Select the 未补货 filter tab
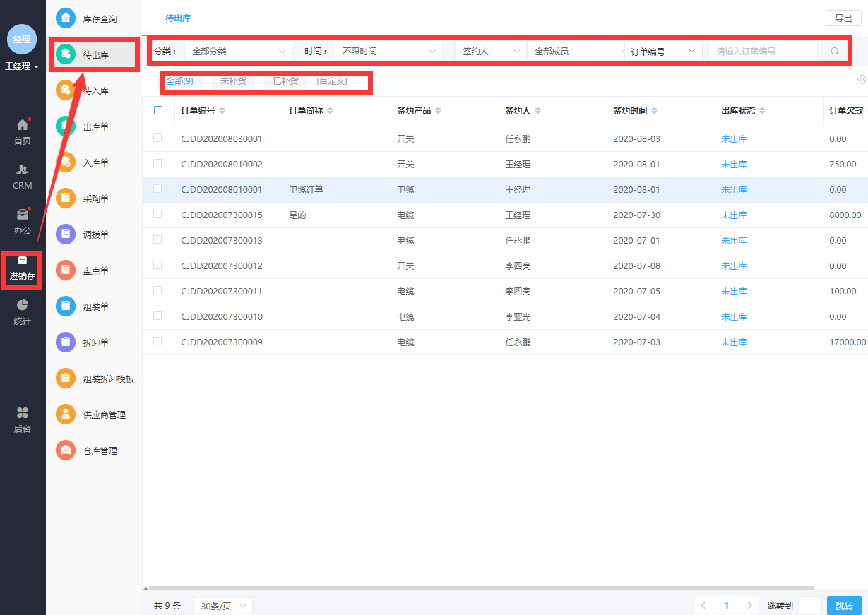The height and width of the screenshot is (615, 868). 233,81
